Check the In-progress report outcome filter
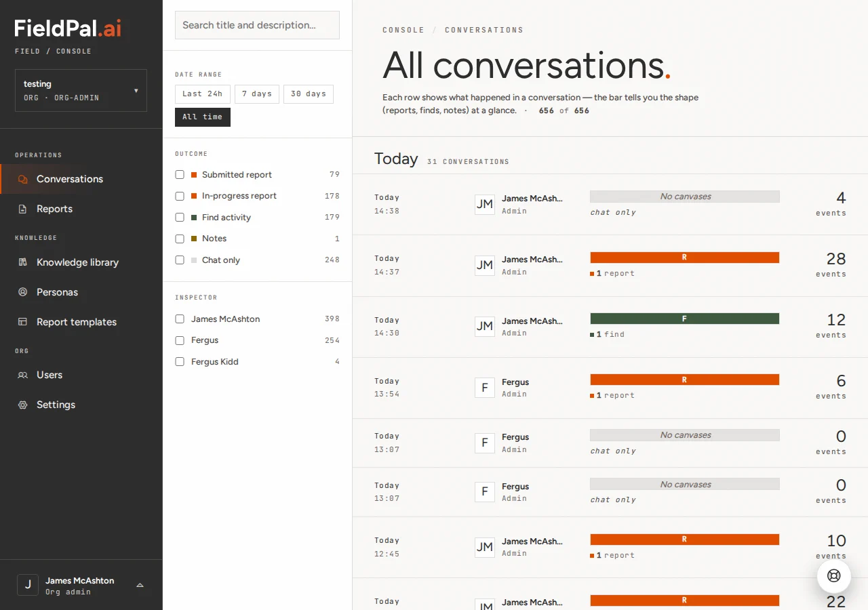 [x=180, y=196]
